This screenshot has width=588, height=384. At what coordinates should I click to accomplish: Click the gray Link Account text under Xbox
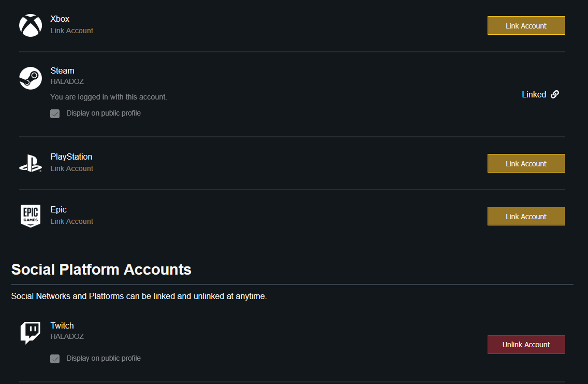click(x=72, y=31)
